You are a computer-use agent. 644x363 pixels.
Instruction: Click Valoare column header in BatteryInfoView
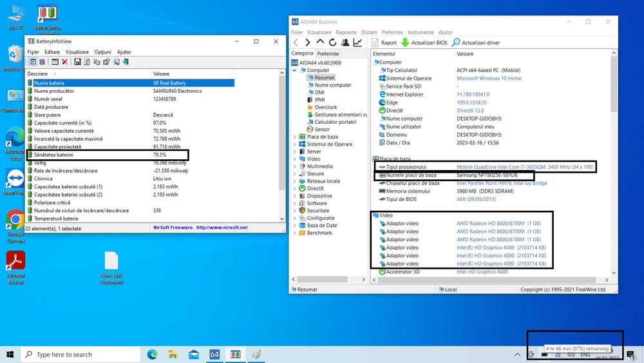tap(192, 74)
